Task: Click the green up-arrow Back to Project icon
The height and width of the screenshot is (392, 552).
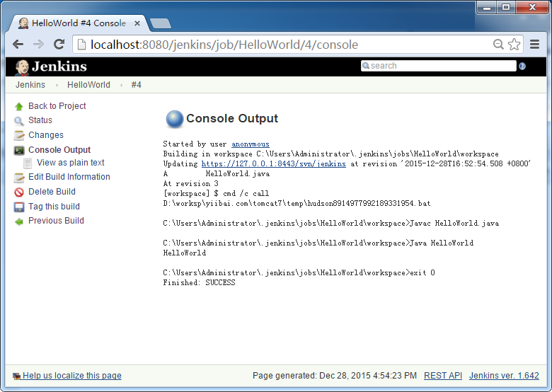Action: (19, 106)
